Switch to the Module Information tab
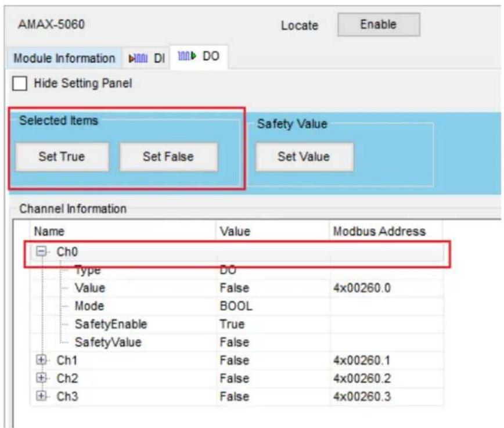 64,58
